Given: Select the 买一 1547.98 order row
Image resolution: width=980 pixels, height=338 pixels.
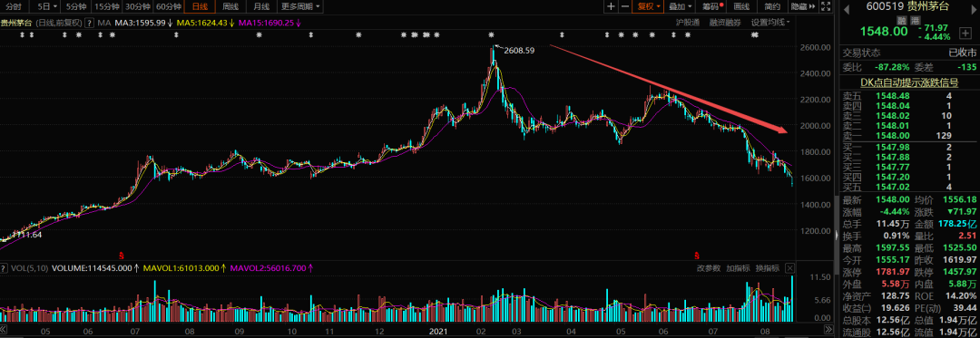Looking at the screenshot, I should click(910, 147).
